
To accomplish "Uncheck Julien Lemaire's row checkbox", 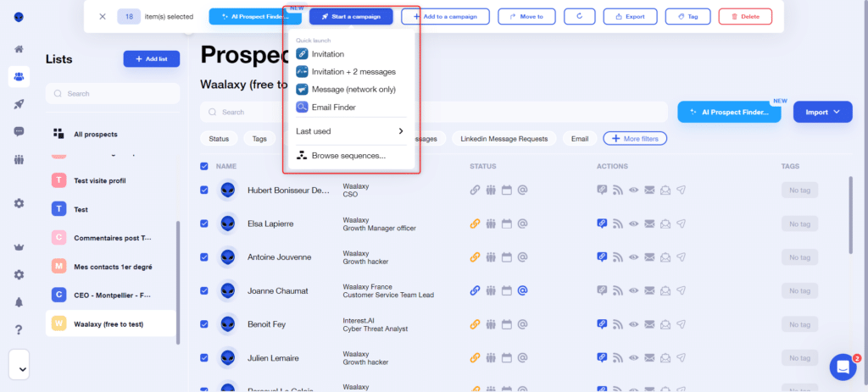I will pos(203,358).
